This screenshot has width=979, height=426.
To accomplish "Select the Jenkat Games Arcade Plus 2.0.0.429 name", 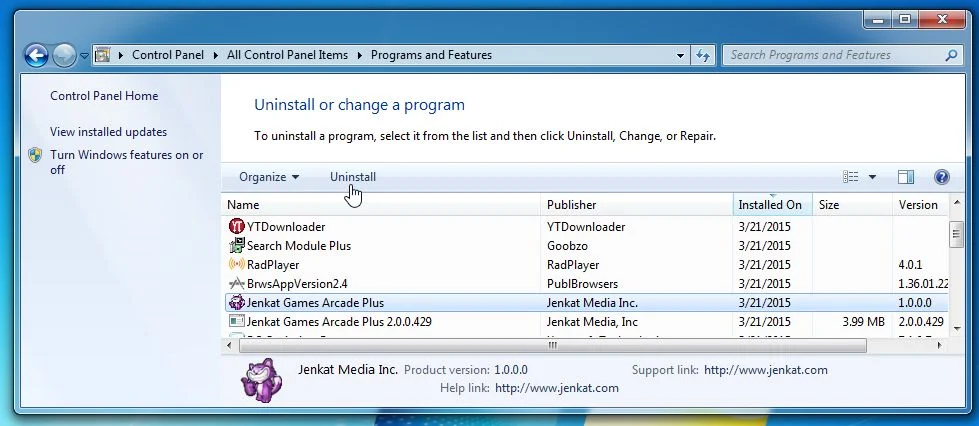I will click(339, 322).
